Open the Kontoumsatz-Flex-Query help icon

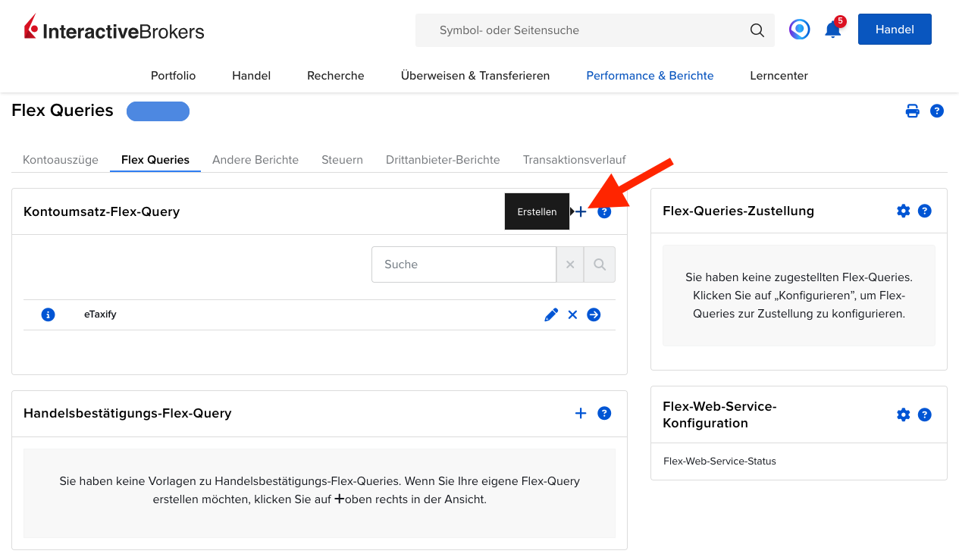click(604, 211)
